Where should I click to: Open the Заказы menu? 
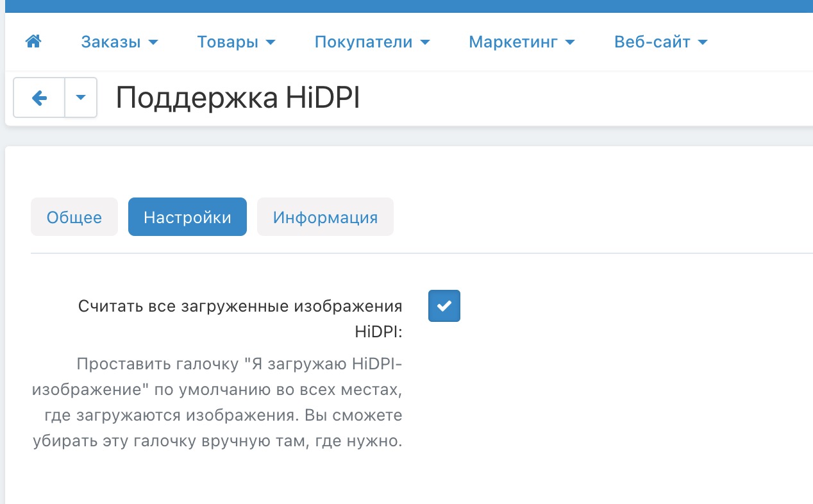[x=119, y=42]
